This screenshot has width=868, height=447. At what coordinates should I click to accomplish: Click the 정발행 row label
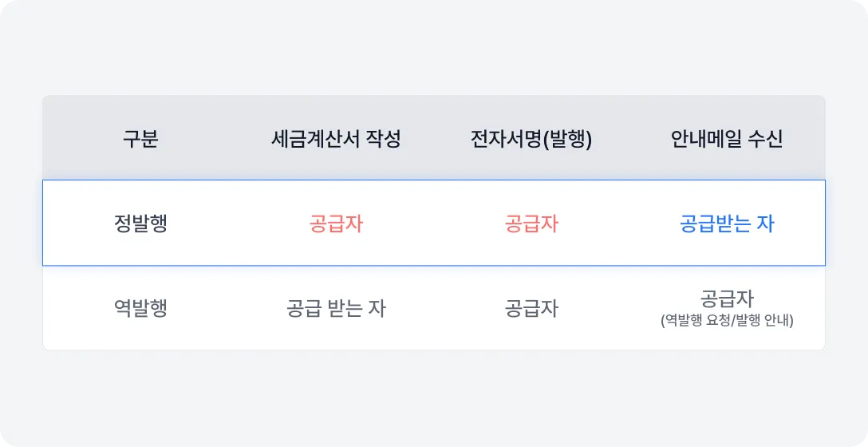click(140, 223)
